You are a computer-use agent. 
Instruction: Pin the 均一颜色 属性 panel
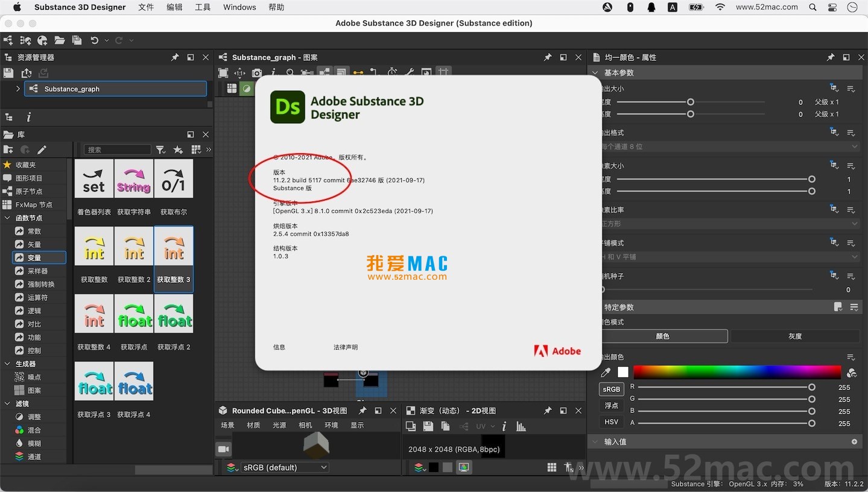(x=831, y=57)
